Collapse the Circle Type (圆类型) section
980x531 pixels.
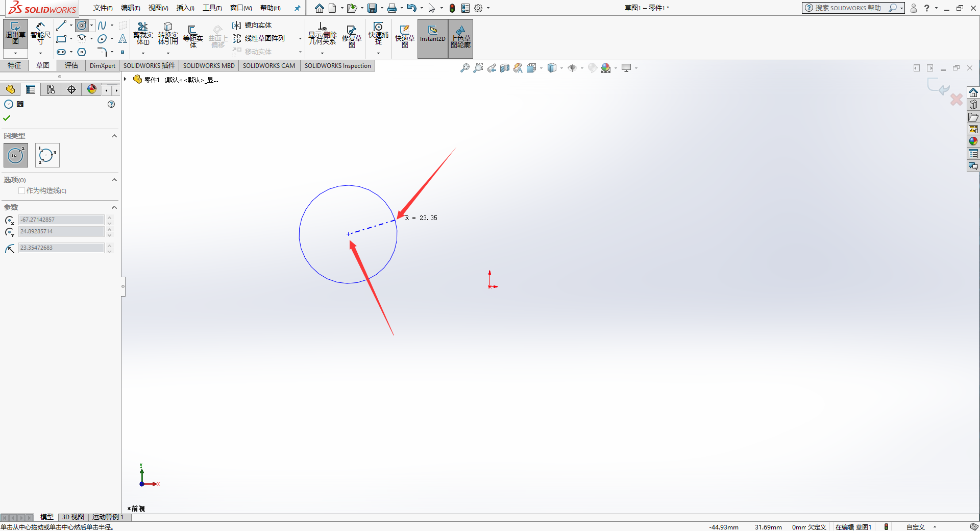pos(114,136)
